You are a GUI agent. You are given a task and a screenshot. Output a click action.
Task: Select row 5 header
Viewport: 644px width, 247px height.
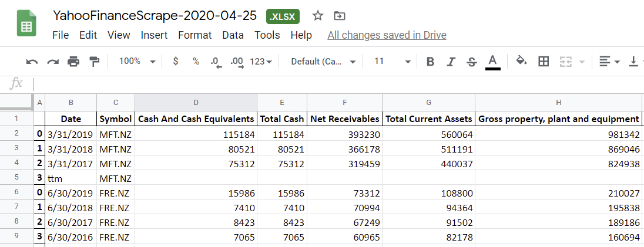pos(16,178)
